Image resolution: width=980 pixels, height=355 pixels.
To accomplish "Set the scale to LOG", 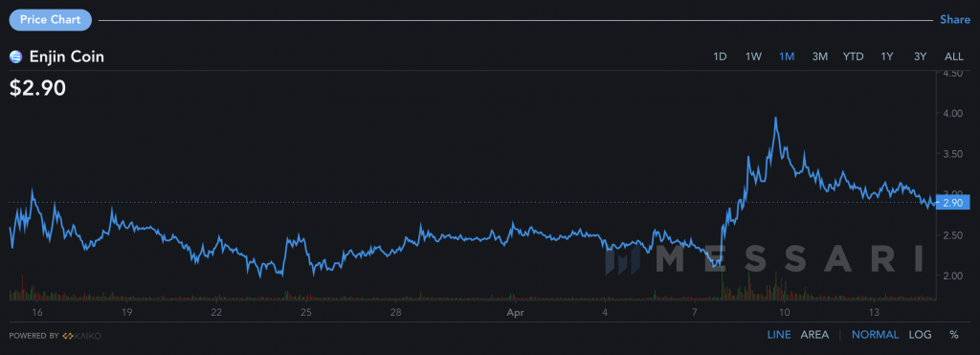I will tap(920, 335).
